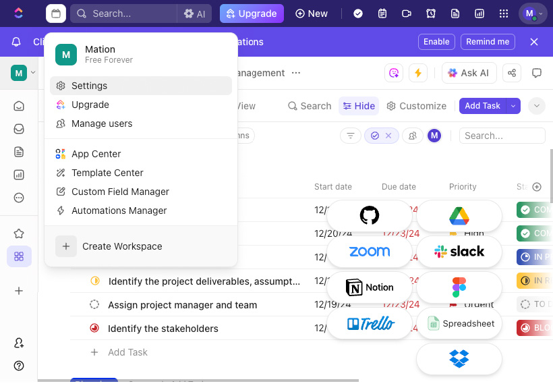The width and height of the screenshot is (553, 392).
Task: Choose Manage users menu item
Action: coord(141,123)
